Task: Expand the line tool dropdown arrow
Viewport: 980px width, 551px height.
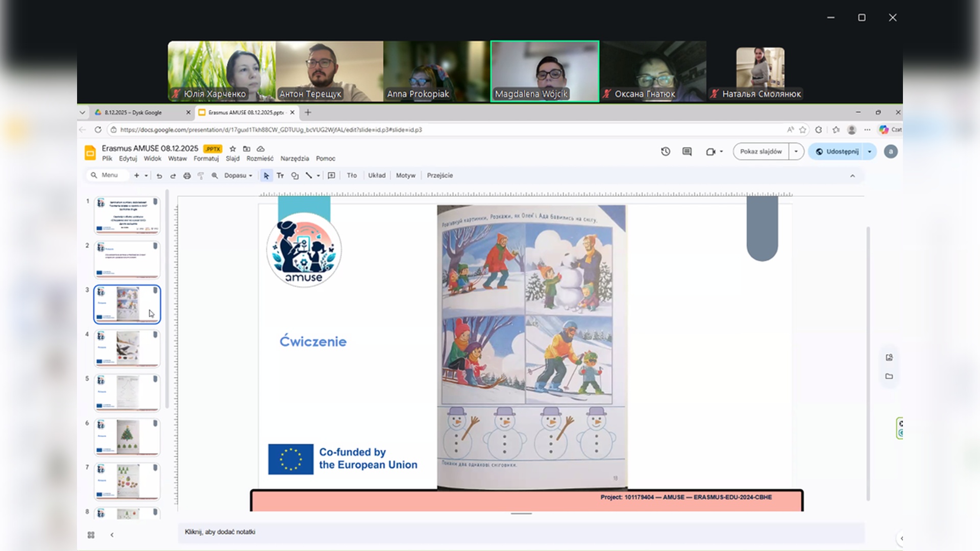Action: point(318,176)
